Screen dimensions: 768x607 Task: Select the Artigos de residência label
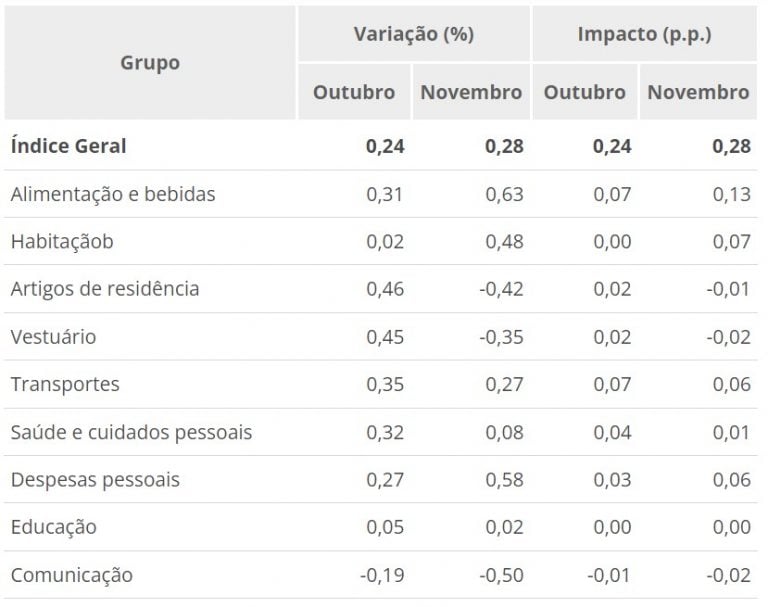105,289
